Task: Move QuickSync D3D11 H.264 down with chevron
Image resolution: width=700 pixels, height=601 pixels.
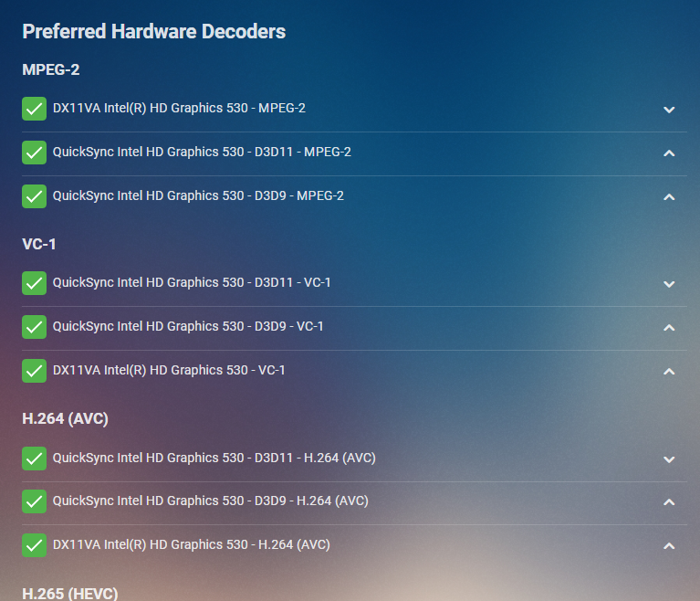Action: [x=669, y=459]
